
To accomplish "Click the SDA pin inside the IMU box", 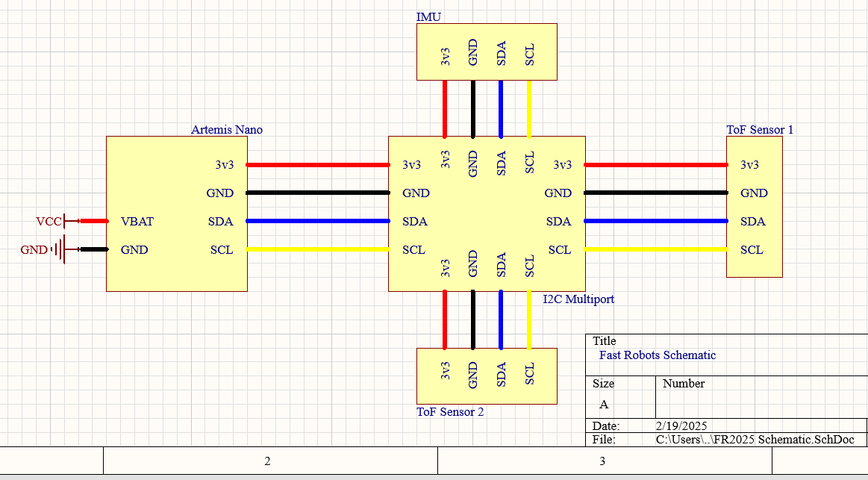I will 501,54.
